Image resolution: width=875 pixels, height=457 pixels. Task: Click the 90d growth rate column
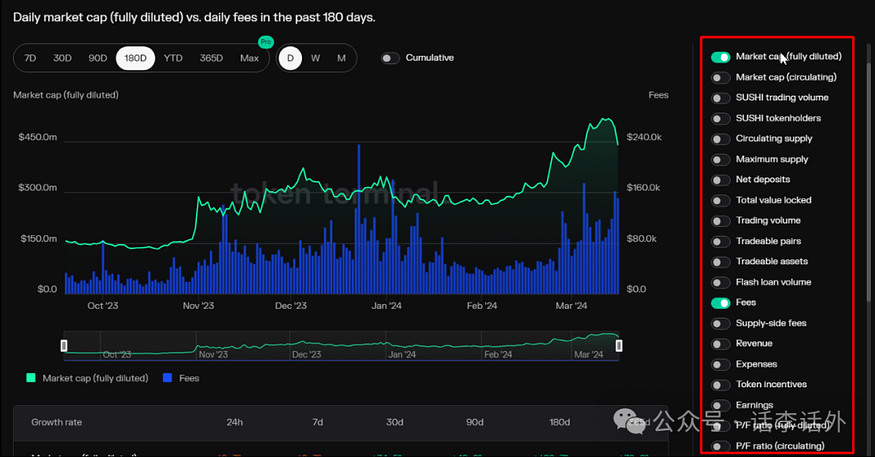pyautogui.click(x=475, y=422)
